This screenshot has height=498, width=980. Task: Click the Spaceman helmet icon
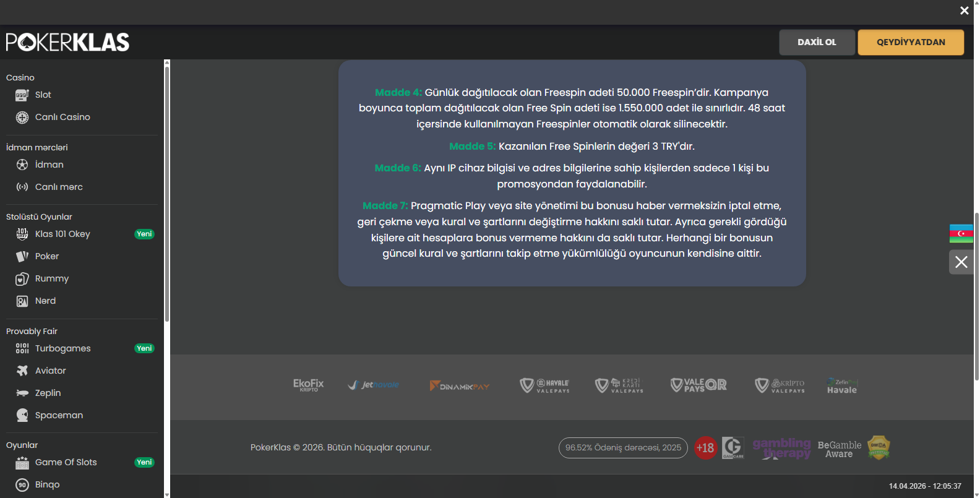click(x=22, y=415)
